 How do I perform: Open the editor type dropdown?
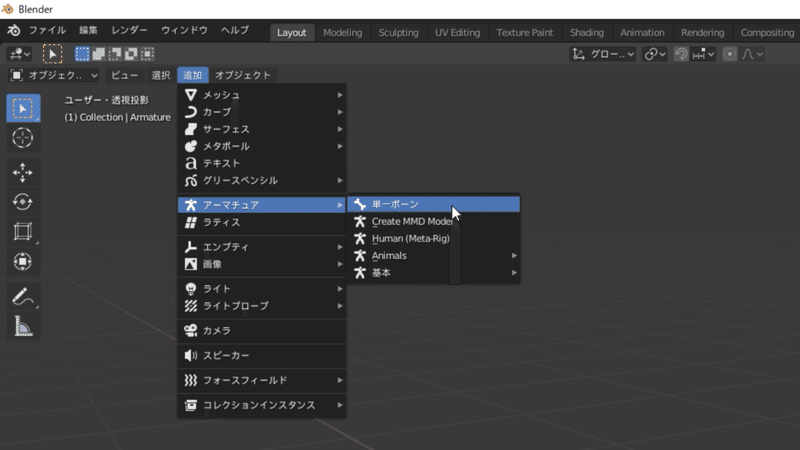coord(19,54)
